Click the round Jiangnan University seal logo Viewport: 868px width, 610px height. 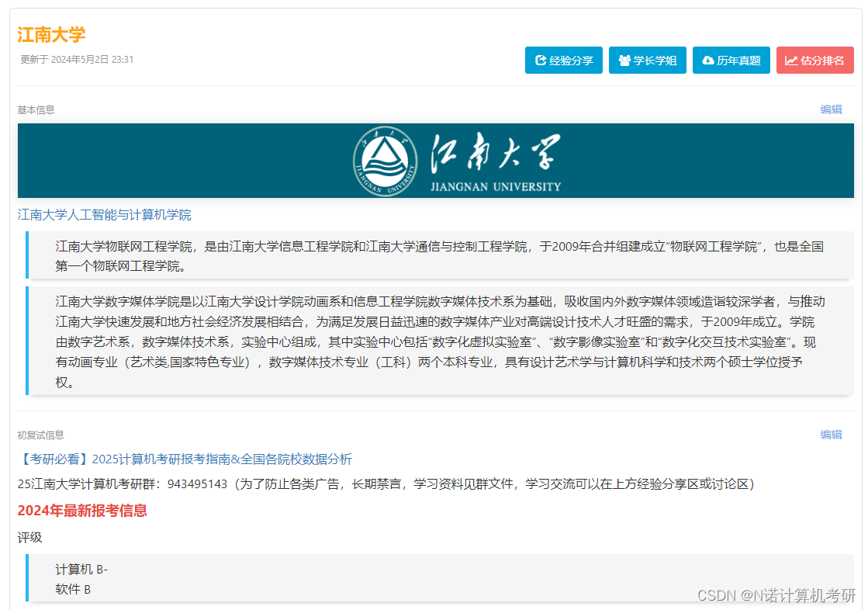point(386,161)
